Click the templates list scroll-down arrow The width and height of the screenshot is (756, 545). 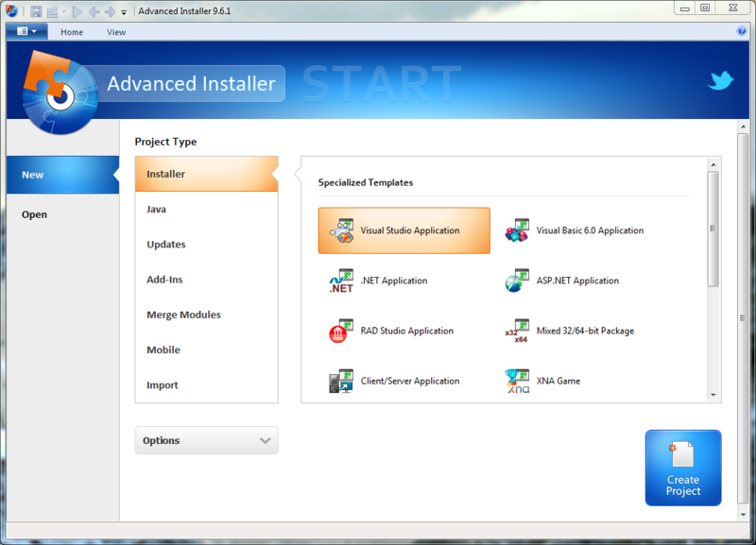coord(713,395)
